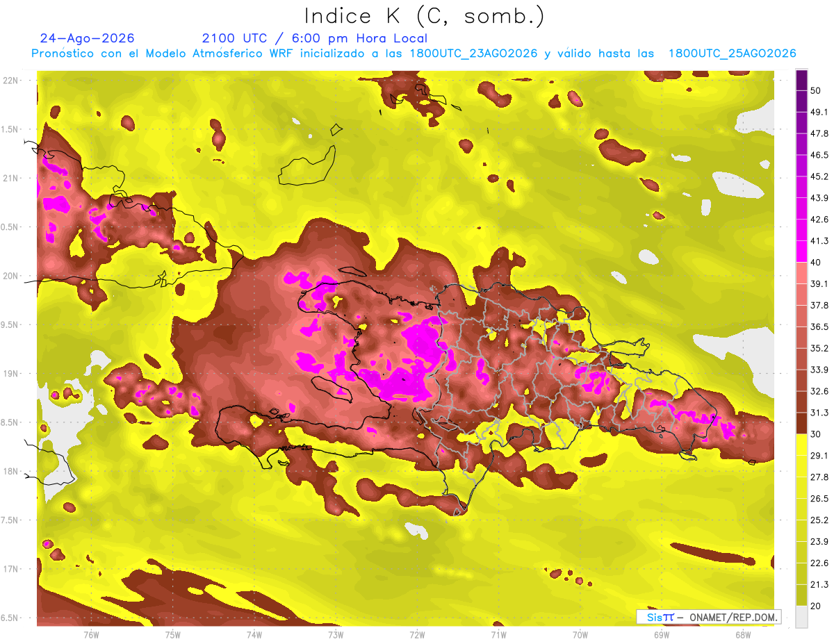Image resolution: width=834 pixels, height=644 pixels.
Task: Click the colorbar value '22.6'
Action: [x=819, y=563]
